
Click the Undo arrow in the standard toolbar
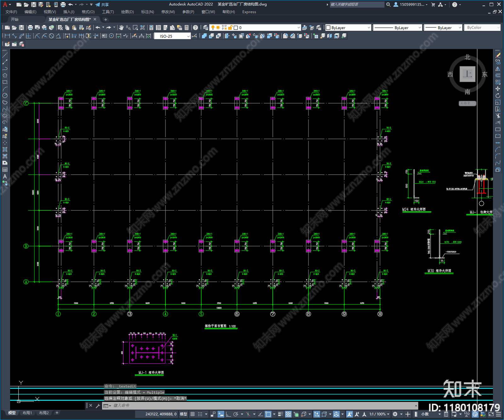click(x=98, y=28)
